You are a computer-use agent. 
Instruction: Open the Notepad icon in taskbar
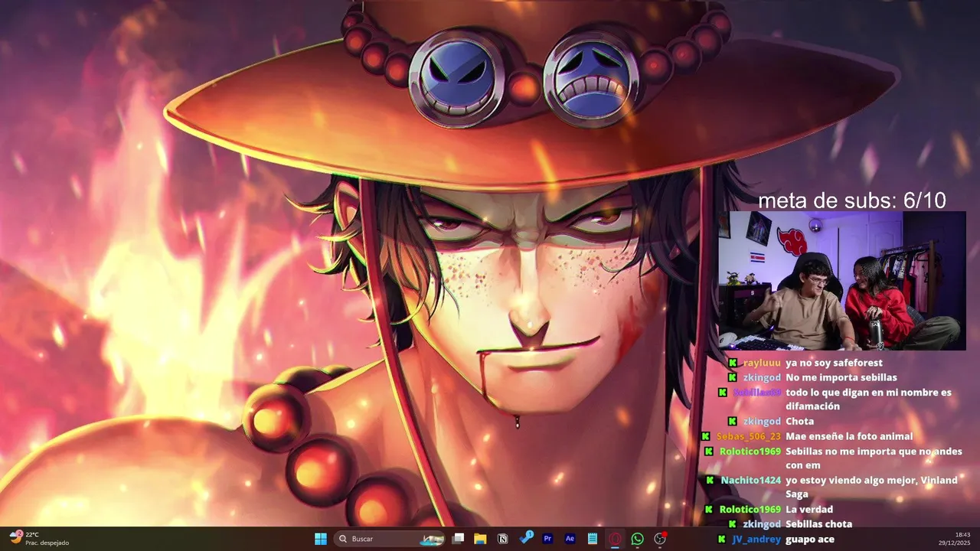(593, 539)
